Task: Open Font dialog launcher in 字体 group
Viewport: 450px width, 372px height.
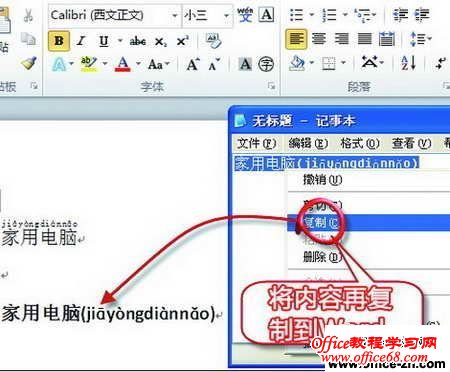Action: click(271, 86)
